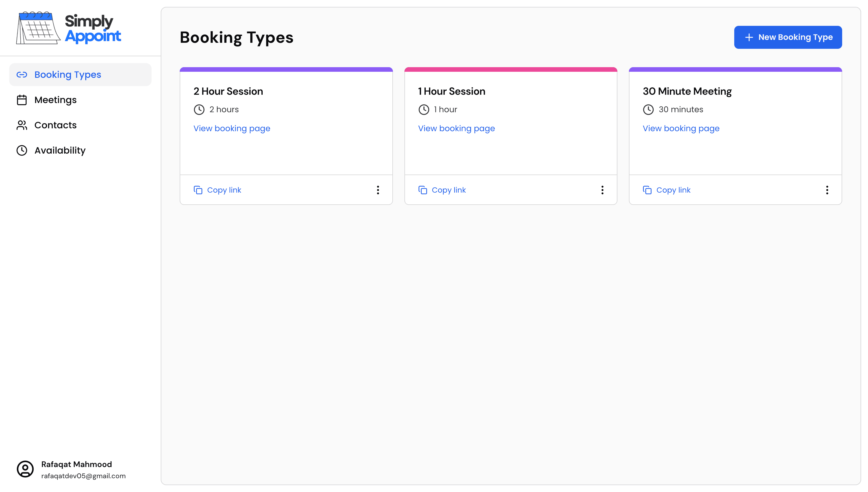Click the copy icon next to 2 Hour Session link
Image resolution: width=868 pixels, height=492 pixels.
198,189
